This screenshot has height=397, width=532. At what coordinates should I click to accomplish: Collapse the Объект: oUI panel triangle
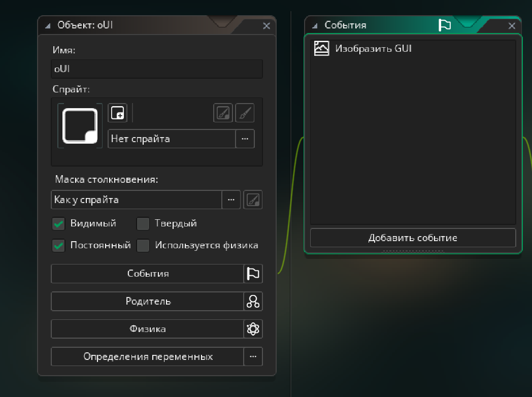[48, 25]
